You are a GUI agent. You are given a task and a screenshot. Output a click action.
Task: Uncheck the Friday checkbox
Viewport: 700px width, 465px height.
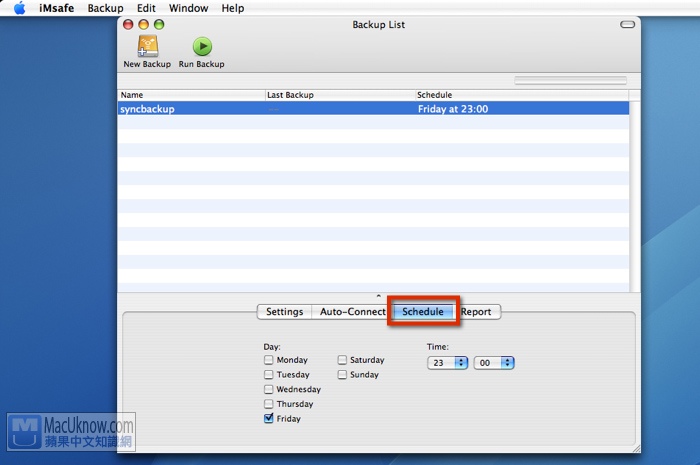pos(268,419)
